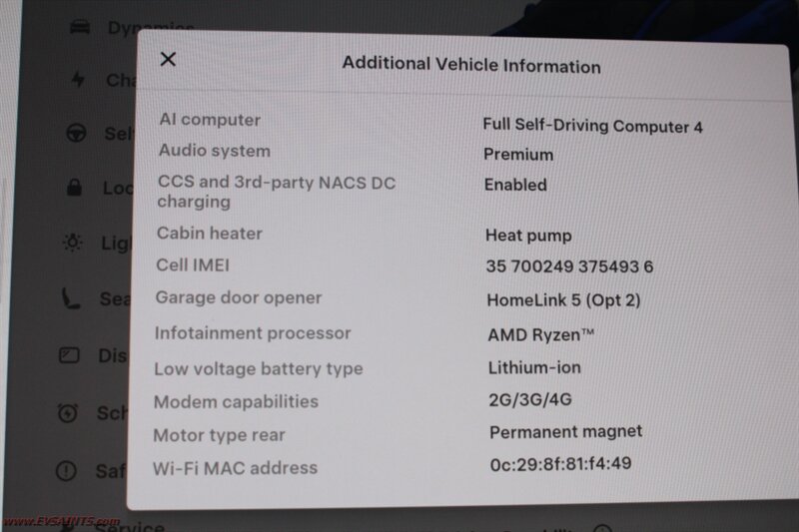Close the Additional Vehicle Information dialog
Viewport: 799px width, 532px height.
[168, 59]
